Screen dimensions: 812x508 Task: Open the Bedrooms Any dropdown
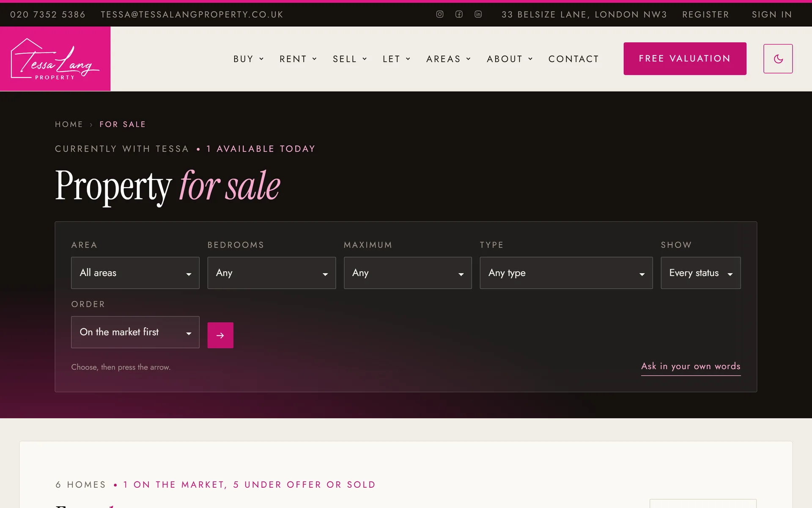[272, 273]
